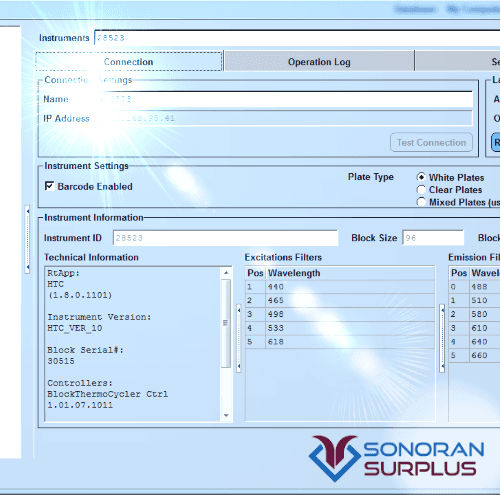Viewport: 500px width, 495px height.
Task: Click the Test Connection button
Action: [431, 143]
